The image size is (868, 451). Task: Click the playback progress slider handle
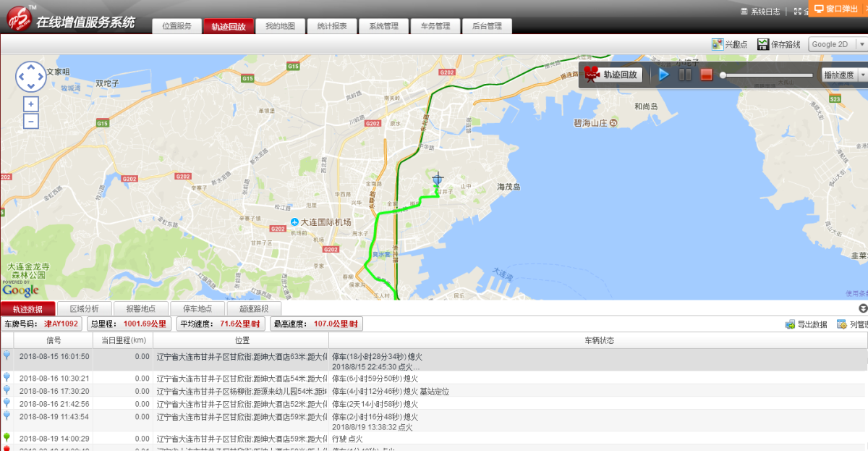tap(723, 75)
